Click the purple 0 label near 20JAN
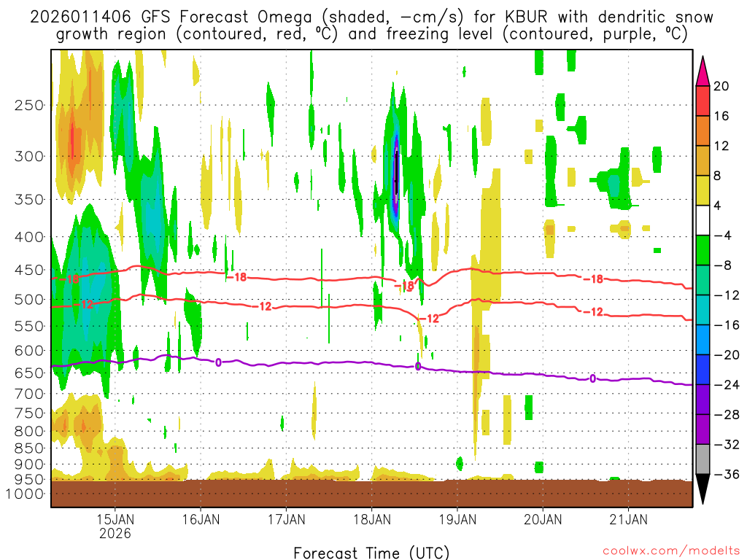This screenshot has width=747, height=560. 592,378
